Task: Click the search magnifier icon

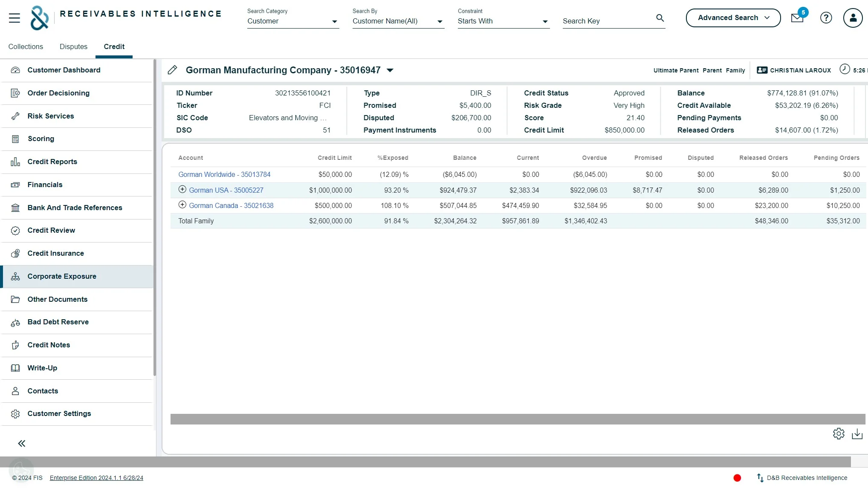Action: pyautogui.click(x=660, y=18)
